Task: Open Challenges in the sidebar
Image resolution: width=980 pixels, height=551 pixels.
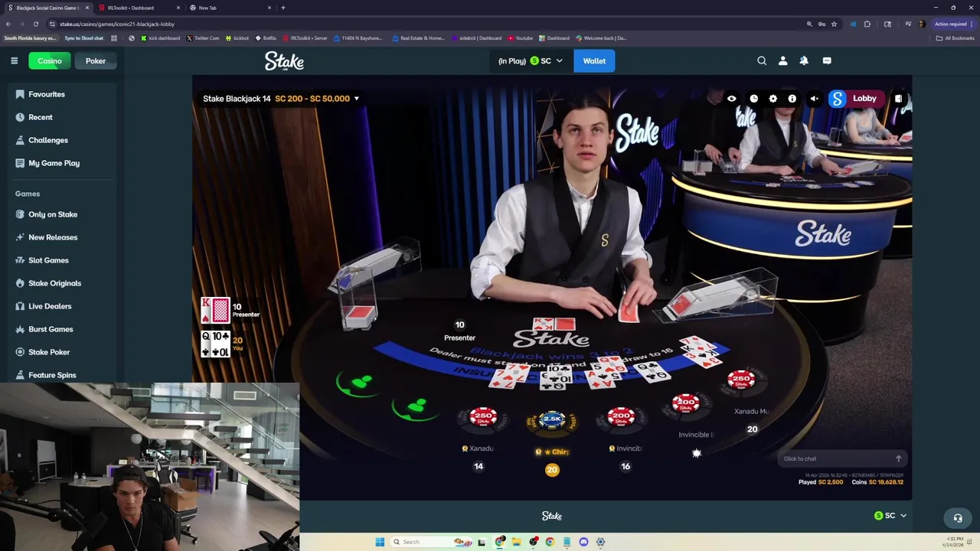Action: coord(48,140)
